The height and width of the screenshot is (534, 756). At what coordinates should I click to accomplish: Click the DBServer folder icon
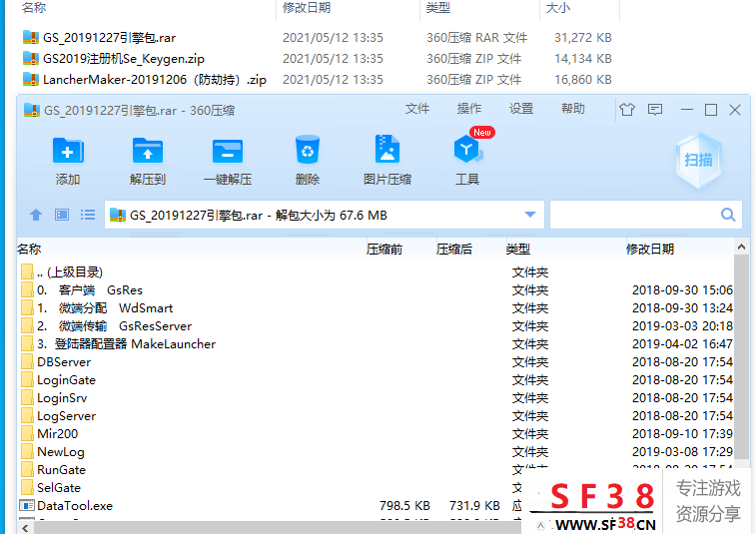point(27,362)
